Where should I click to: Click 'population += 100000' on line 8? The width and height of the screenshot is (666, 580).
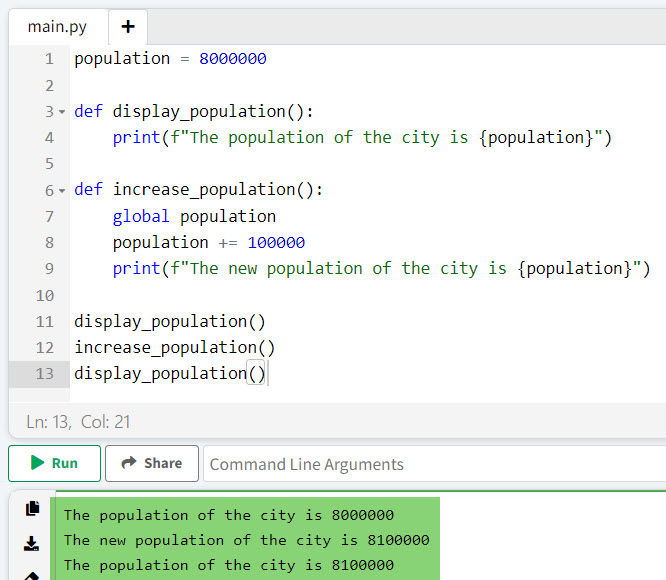209,242
